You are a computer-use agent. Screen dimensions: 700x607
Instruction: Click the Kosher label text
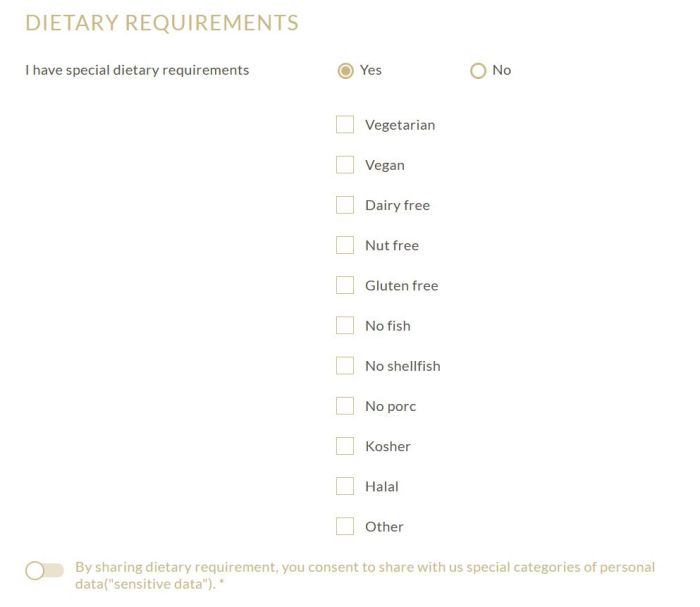[x=388, y=446]
